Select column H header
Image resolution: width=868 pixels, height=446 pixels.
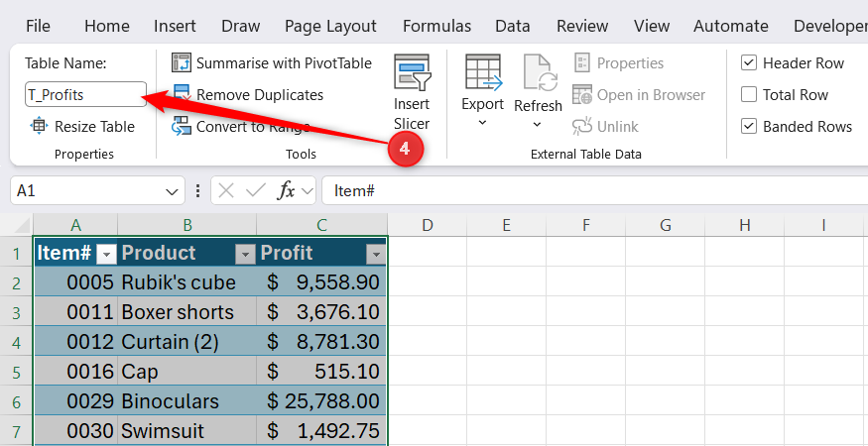[x=745, y=225]
